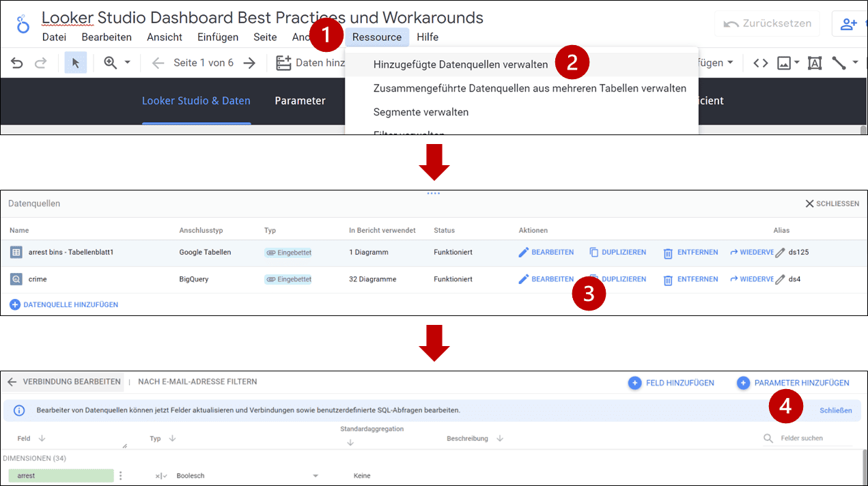This screenshot has height=486, width=868.
Task: Click the undo arrow in toolbar
Action: click(x=17, y=63)
